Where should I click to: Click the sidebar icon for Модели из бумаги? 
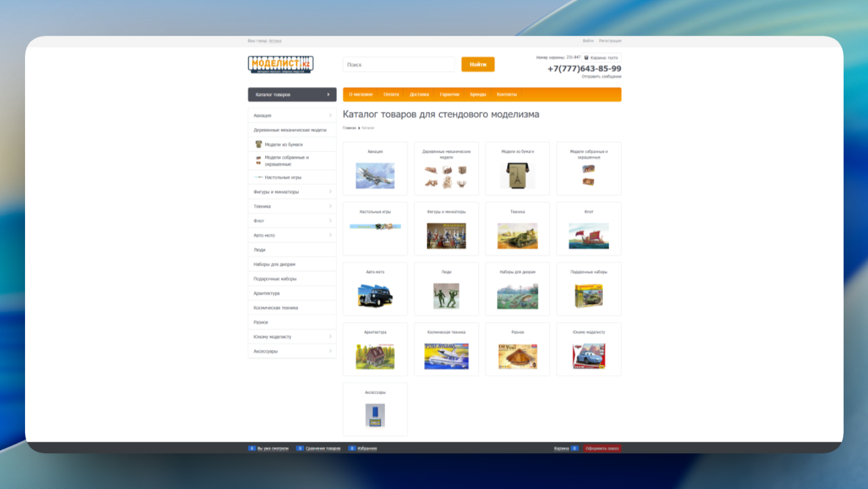tap(259, 144)
